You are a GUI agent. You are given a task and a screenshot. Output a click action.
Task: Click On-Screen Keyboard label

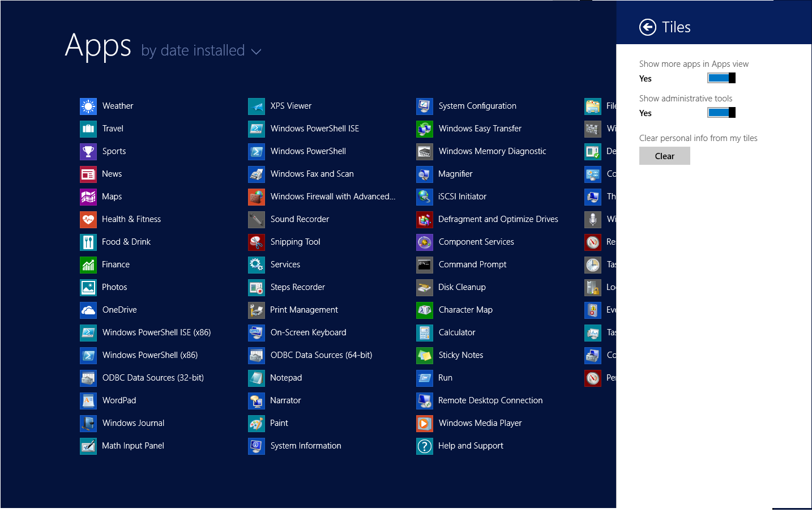coord(309,332)
